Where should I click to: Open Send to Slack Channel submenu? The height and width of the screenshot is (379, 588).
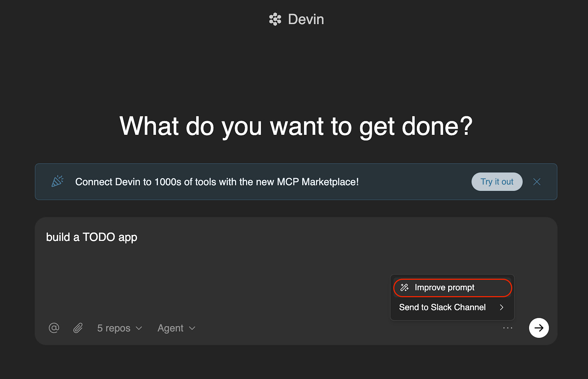pos(452,308)
